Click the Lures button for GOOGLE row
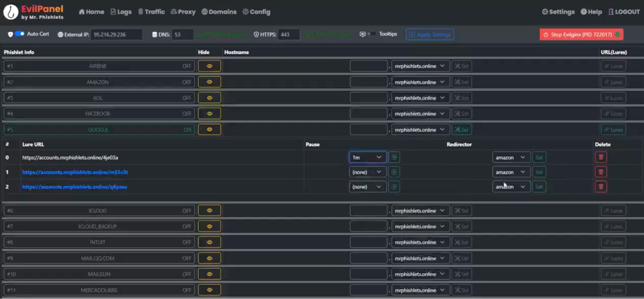 click(x=613, y=130)
